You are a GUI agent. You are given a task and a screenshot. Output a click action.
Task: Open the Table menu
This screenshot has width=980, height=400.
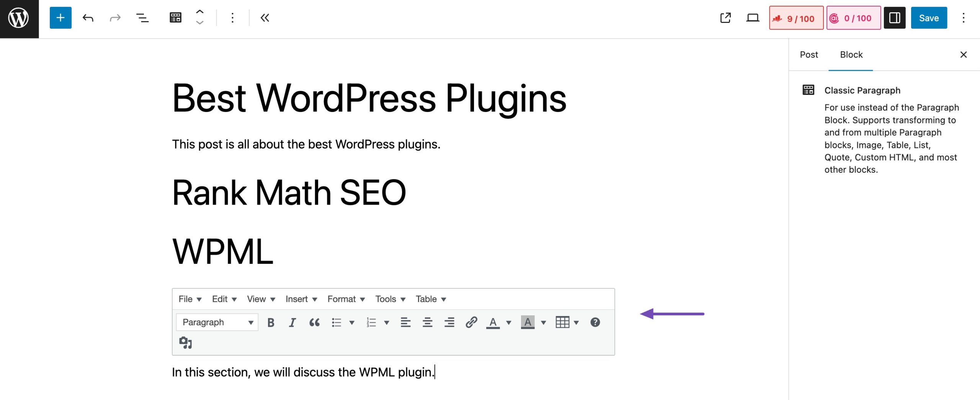coord(431,299)
